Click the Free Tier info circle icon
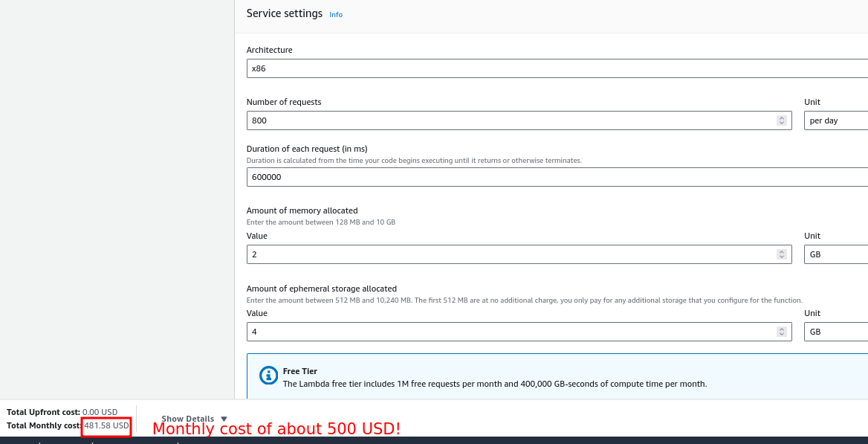Screen dimensions: 868x444 click(x=268, y=376)
